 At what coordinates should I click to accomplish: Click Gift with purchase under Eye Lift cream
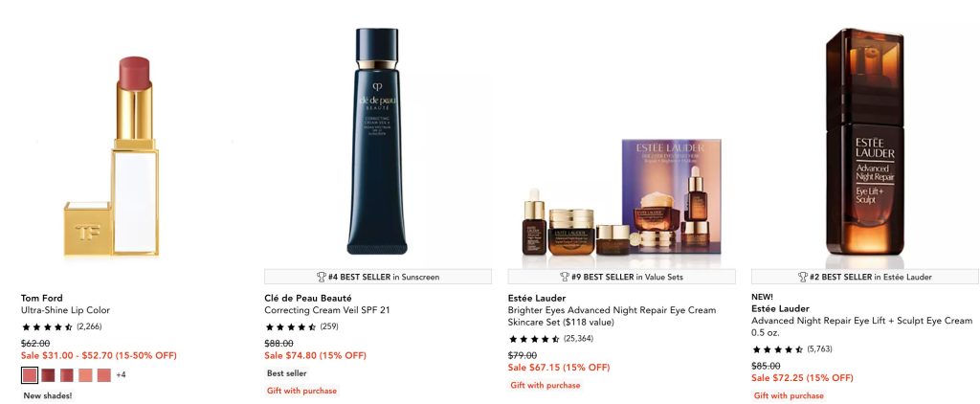[x=789, y=396]
